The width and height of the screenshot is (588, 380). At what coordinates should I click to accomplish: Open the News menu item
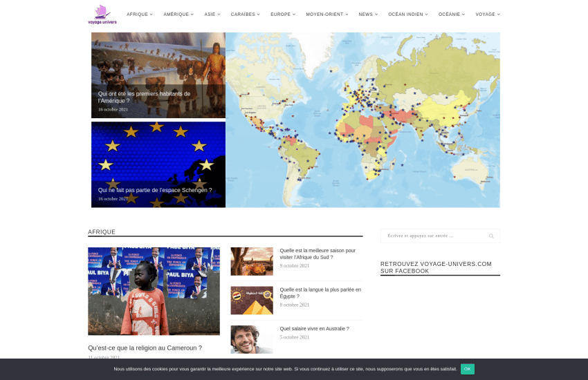pyautogui.click(x=367, y=15)
